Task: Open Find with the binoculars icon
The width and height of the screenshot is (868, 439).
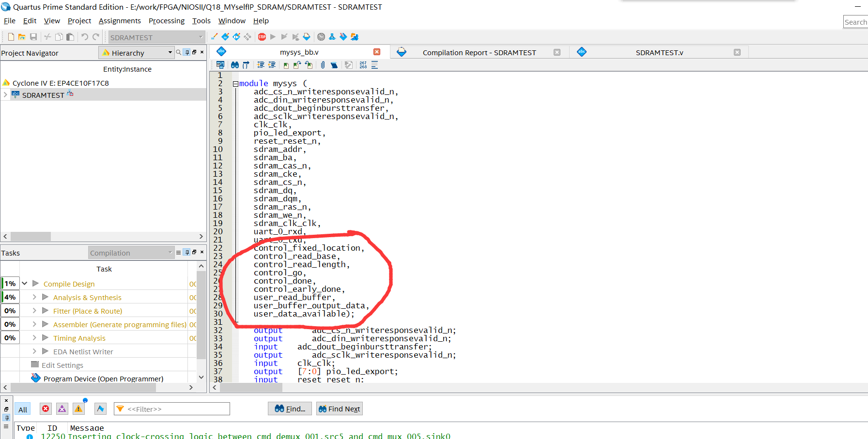Action: pos(235,64)
